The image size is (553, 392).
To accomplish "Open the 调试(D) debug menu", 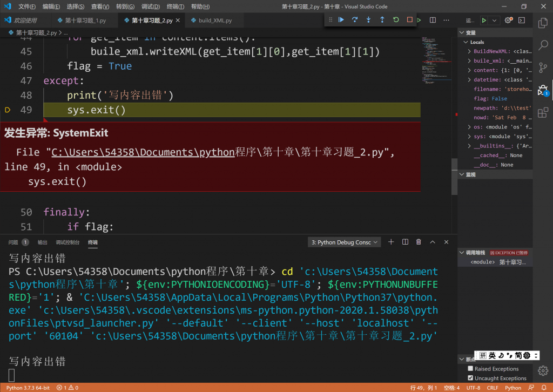I will (x=151, y=6).
